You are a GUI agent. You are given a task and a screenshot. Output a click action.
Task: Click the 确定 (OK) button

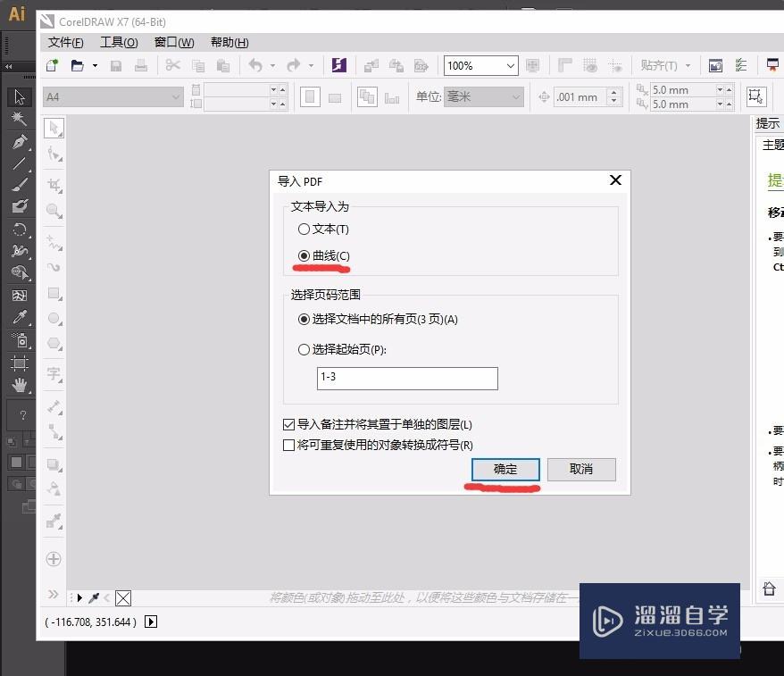click(x=505, y=469)
